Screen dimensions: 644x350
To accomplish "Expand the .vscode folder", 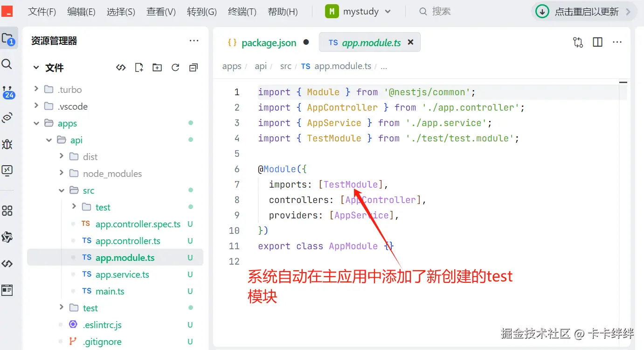I will point(36,105).
